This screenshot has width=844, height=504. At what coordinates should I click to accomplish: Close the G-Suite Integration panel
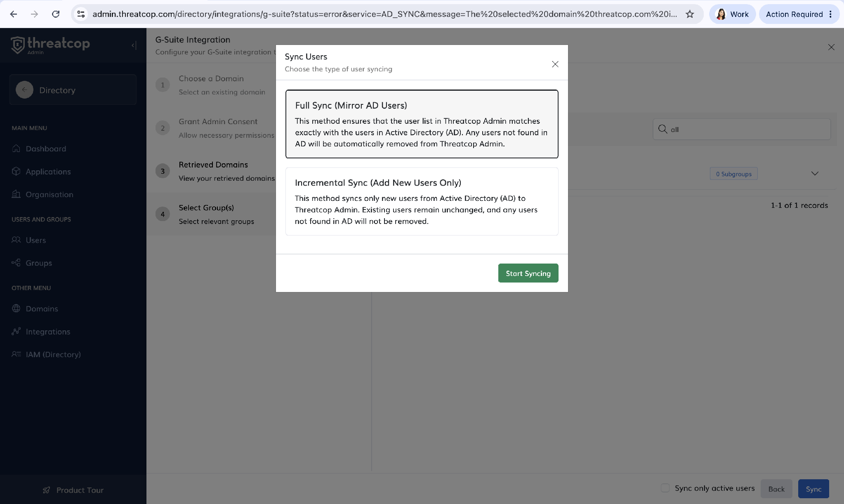[831, 47]
